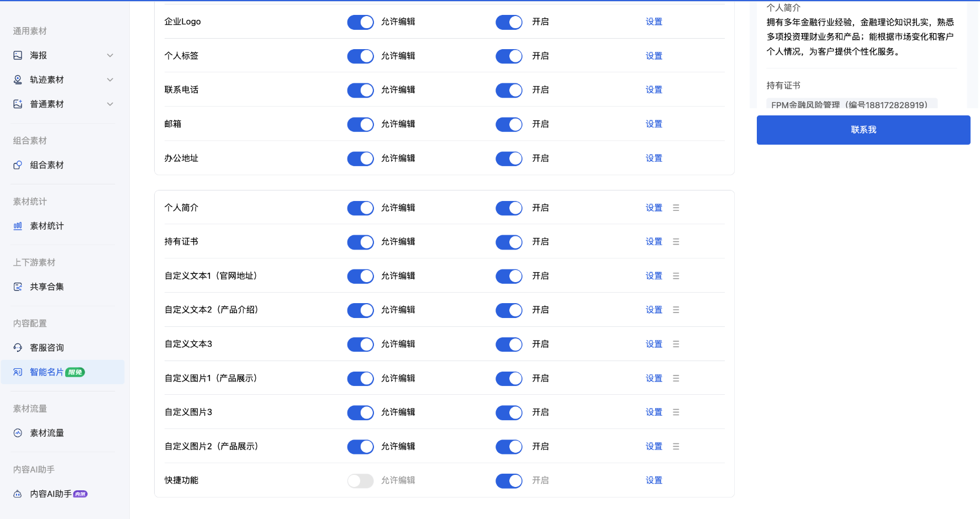
Task: Toggle 允许编辑 switch for 邮箱
Action: tap(360, 124)
